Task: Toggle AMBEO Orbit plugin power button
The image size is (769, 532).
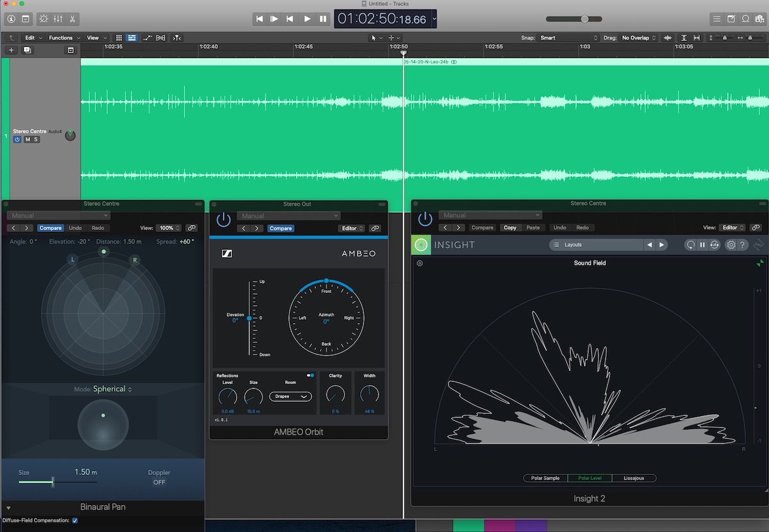Action: point(223,220)
